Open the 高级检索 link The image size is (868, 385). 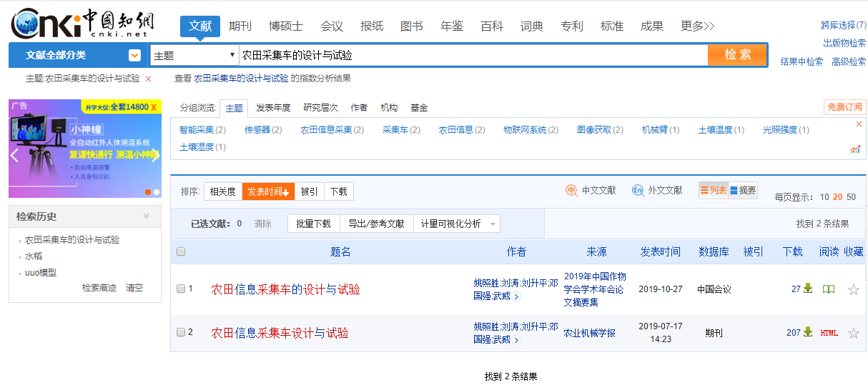(x=849, y=62)
